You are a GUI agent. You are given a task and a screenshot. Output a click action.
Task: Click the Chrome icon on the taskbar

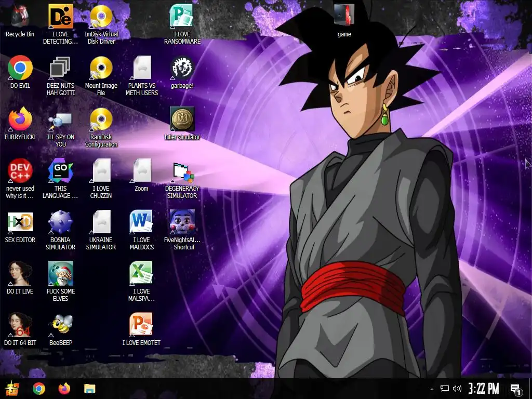(x=38, y=389)
